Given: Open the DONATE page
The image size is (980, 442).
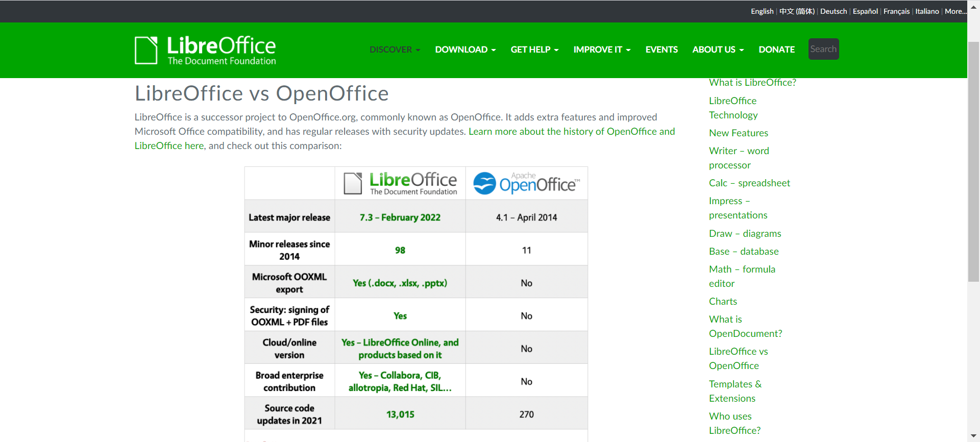Looking at the screenshot, I should click(776, 50).
